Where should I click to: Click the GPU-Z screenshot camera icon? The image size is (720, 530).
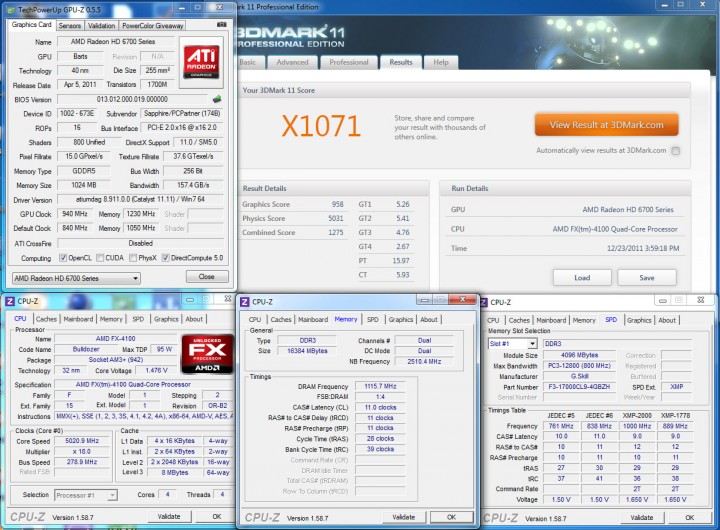pyautogui.click(x=221, y=25)
